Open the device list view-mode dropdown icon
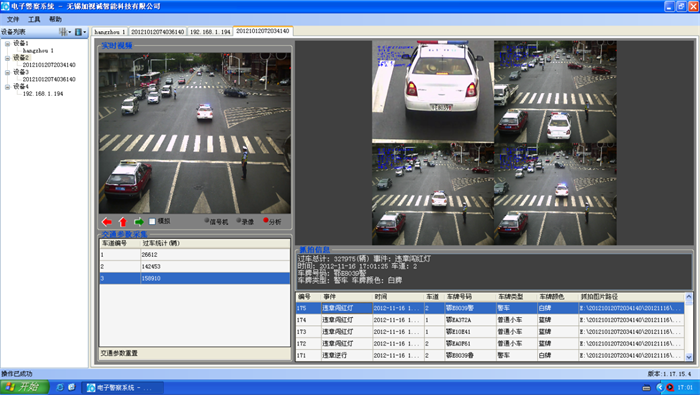This screenshot has width=700, height=395. (x=80, y=32)
